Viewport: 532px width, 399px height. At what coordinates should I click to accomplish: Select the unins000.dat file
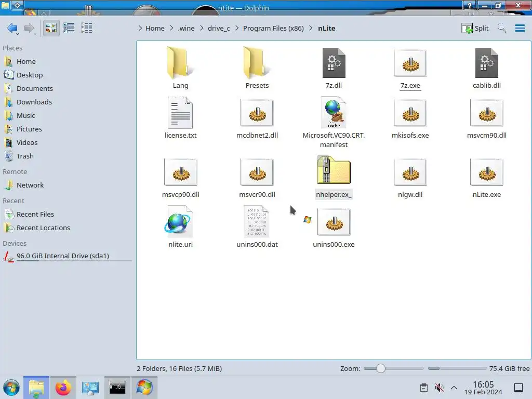(x=257, y=227)
